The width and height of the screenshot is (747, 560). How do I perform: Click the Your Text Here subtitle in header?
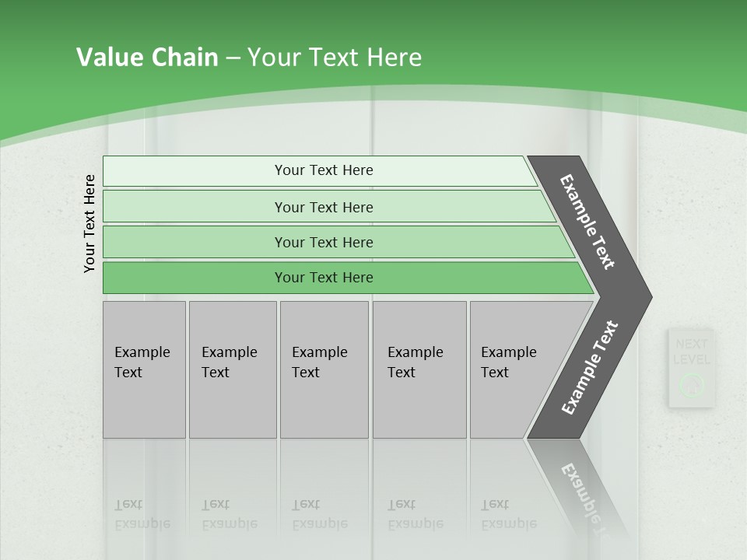pos(335,57)
